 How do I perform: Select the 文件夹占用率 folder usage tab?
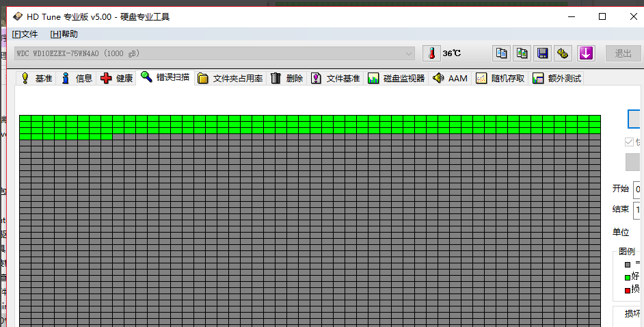pyautogui.click(x=230, y=79)
